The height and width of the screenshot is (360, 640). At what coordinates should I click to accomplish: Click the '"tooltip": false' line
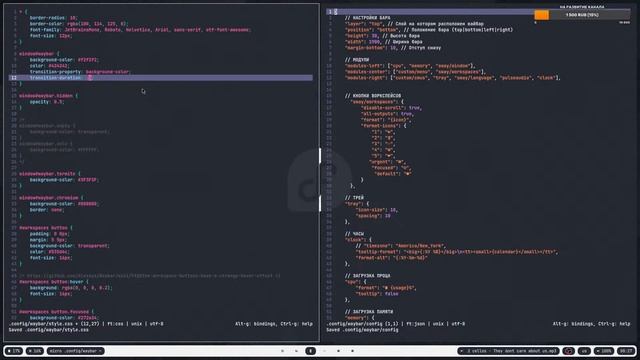click(x=377, y=294)
